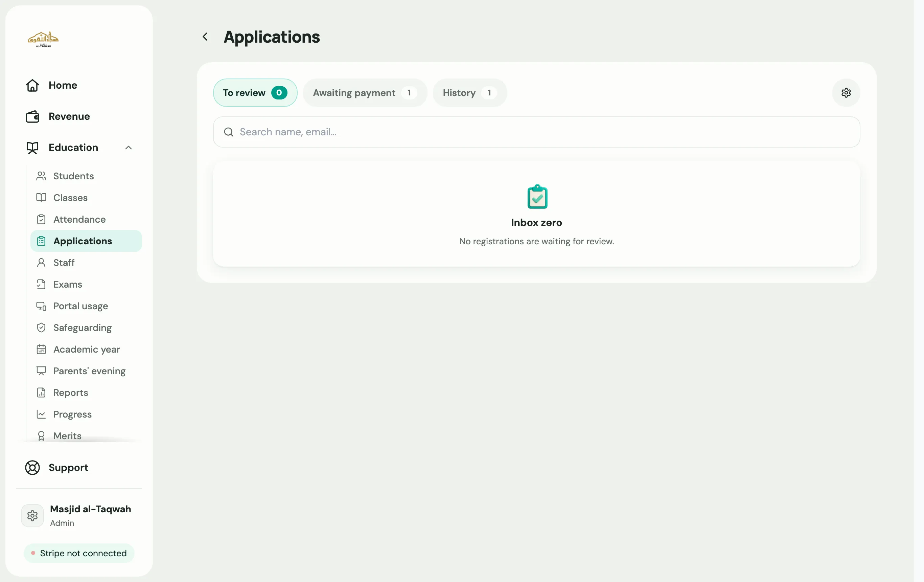The image size is (924, 582).
Task: Click the Masjid al-Taqwah logo
Action: [43, 39]
